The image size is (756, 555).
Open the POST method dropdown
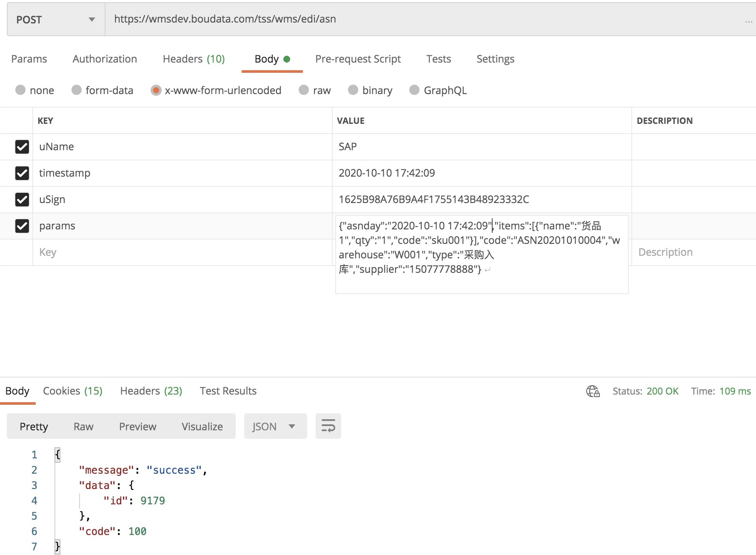(56, 20)
